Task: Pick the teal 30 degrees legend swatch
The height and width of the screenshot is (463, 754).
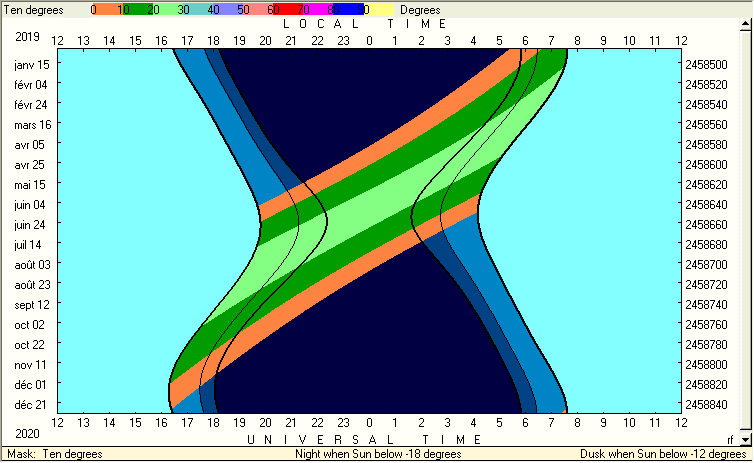Action: 198,10
